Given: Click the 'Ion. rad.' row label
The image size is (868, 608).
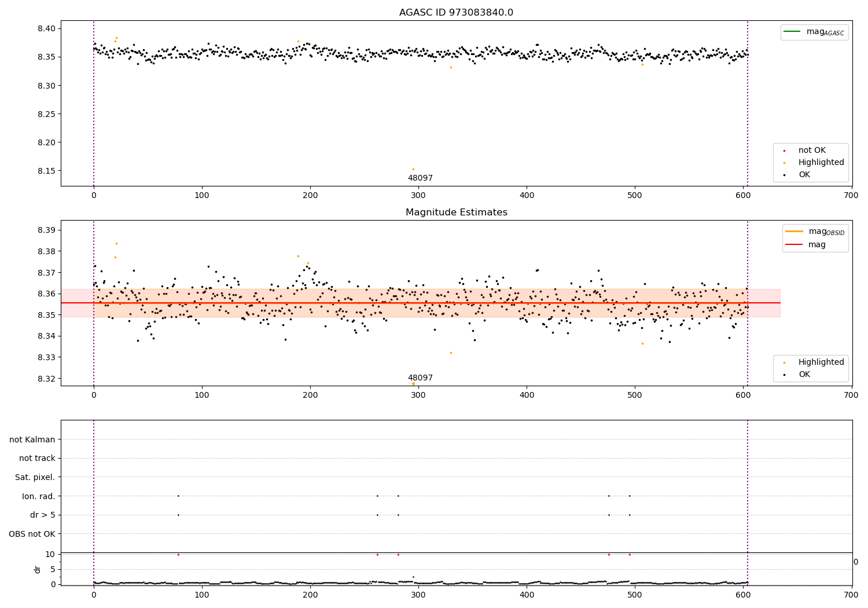Looking at the screenshot, I should [x=39, y=496].
